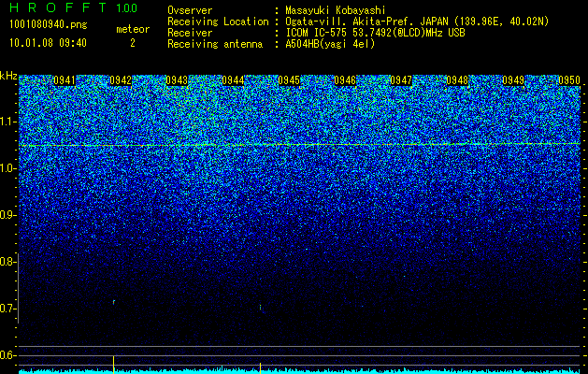
Task: Click the 0949 time marker
Action: click(x=513, y=80)
